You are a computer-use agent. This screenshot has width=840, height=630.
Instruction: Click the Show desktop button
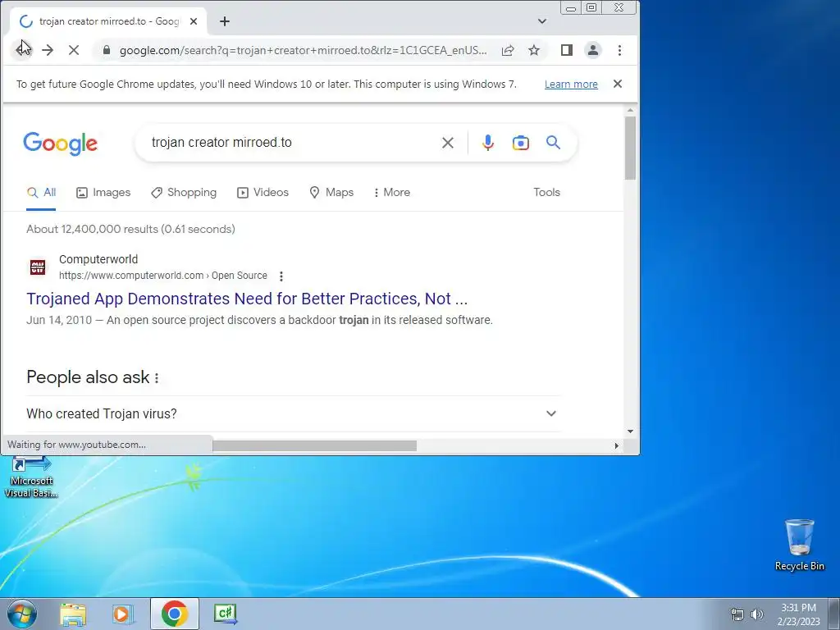coord(834,614)
